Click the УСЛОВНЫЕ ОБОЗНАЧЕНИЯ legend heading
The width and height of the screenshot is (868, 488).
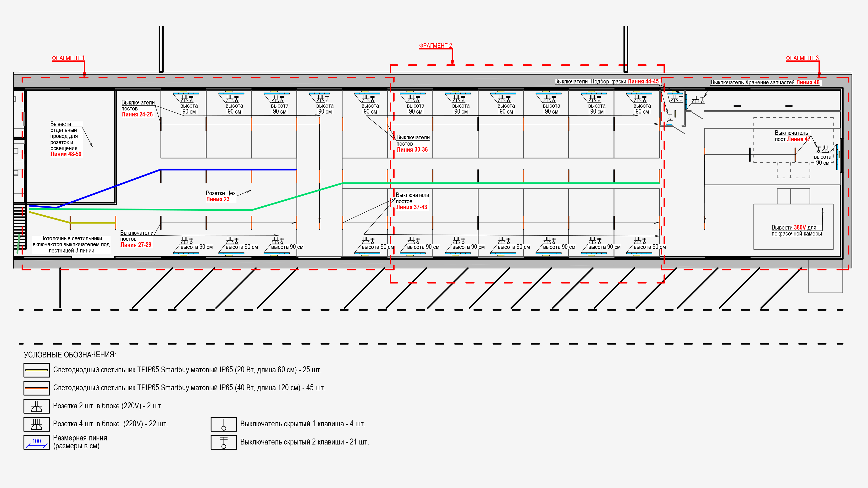70,355
